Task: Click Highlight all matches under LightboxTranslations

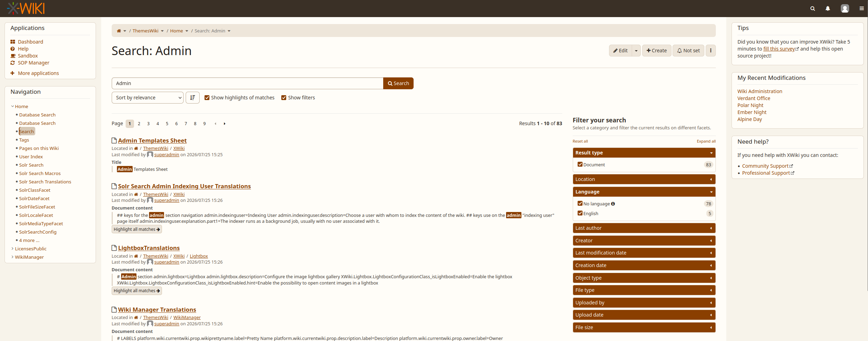Action: pyautogui.click(x=136, y=291)
